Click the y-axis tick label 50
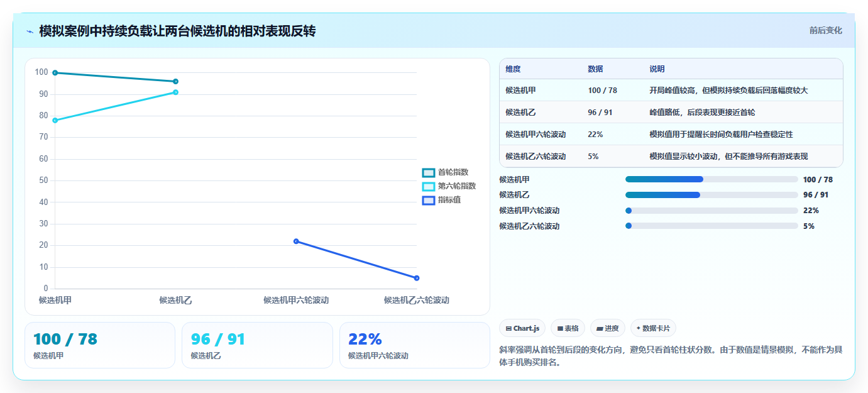Viewport: 868px width, 393px height. (43, 180)
